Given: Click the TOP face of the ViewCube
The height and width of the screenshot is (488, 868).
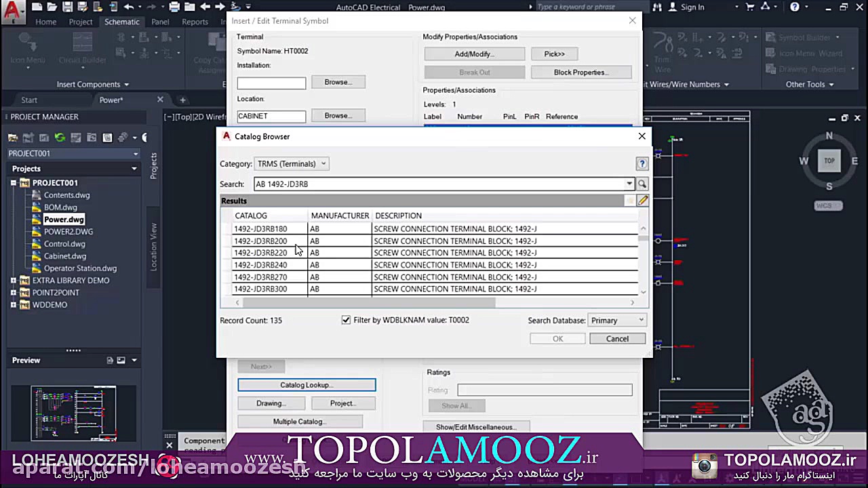Looking at the screenshot, I should (x=829, y=161).
